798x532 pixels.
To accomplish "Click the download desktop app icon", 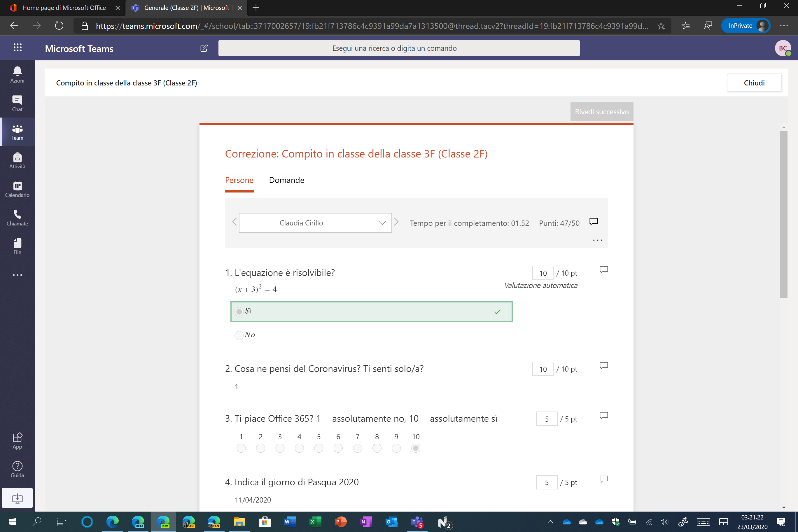I will click(x=17, y=498).
